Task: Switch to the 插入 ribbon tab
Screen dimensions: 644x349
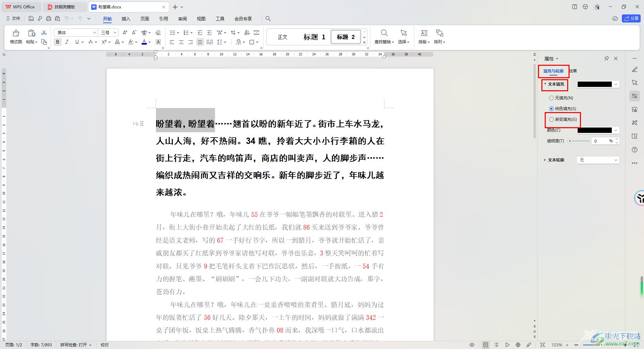Action: [x=126, y=19]
